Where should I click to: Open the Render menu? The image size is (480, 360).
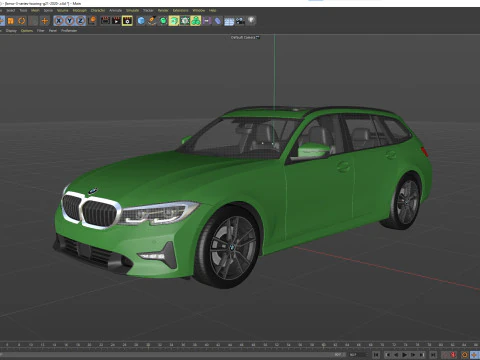point(163,10)
